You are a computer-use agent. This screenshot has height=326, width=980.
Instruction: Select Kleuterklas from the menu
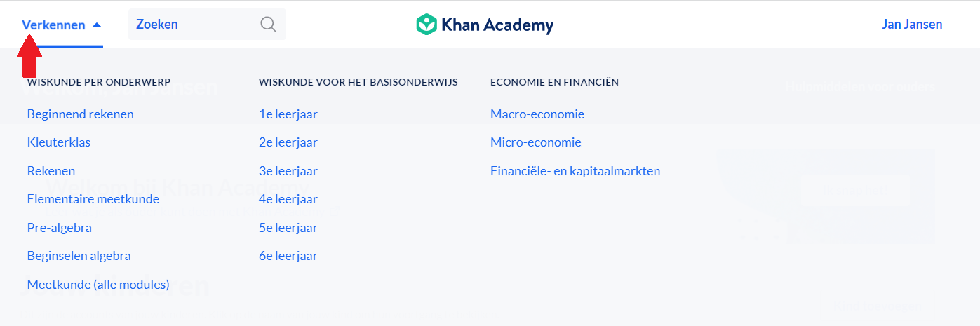point(59,142)
